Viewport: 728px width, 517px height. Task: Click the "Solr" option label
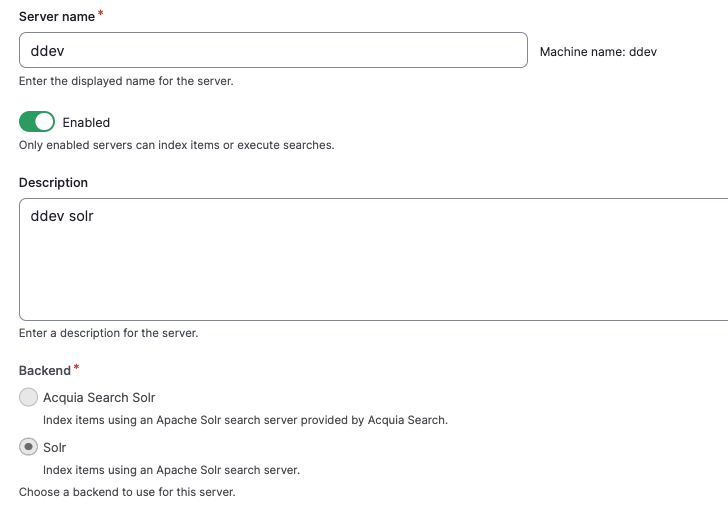pos(54,447)
